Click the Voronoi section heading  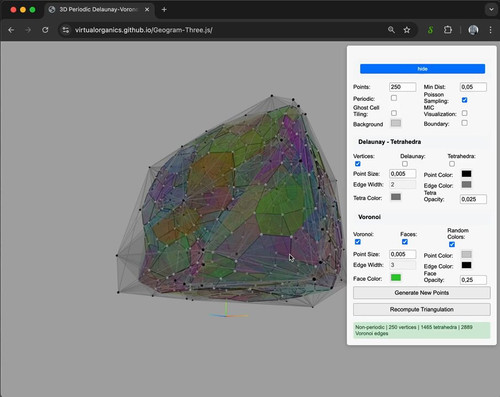tap(369, 217)
